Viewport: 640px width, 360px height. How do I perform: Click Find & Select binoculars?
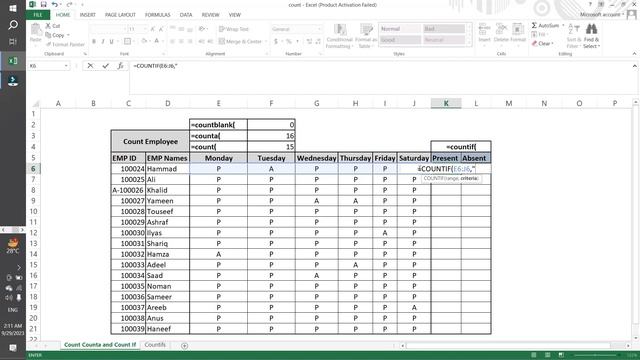coord(591,36)
